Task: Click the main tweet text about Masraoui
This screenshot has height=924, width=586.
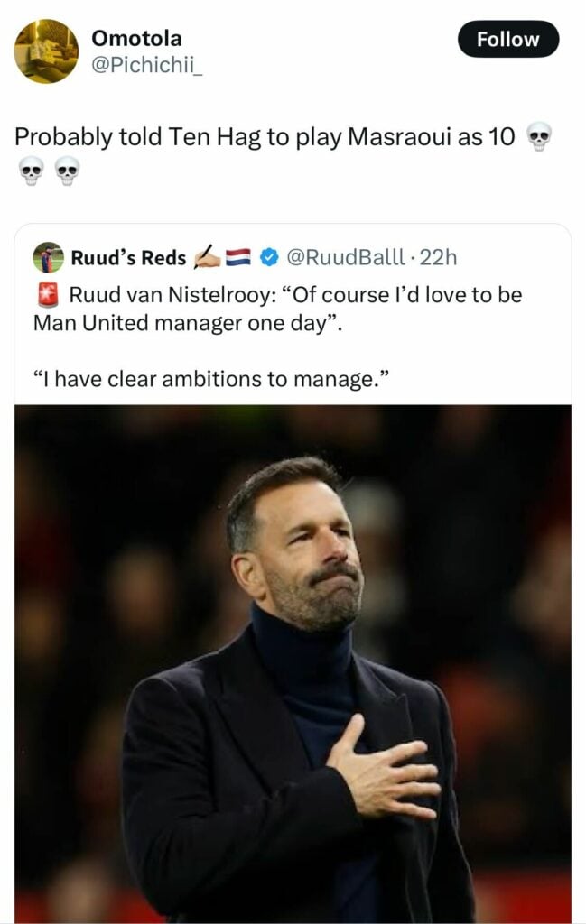Action: pos(264,137)
